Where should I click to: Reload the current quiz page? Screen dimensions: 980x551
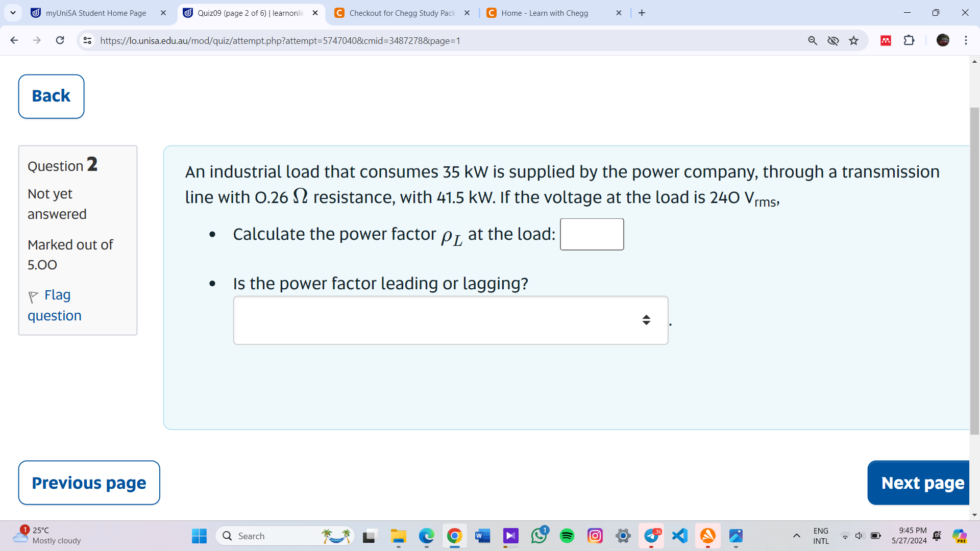60,40
